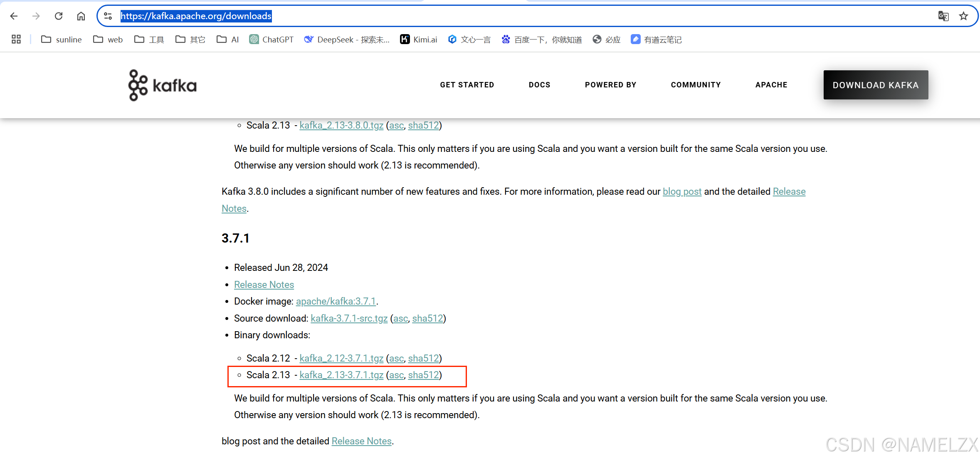The height and width of the screenshot is (461, 980).
Task: Open the GET STARTED menu
Action: click(467, 85)
